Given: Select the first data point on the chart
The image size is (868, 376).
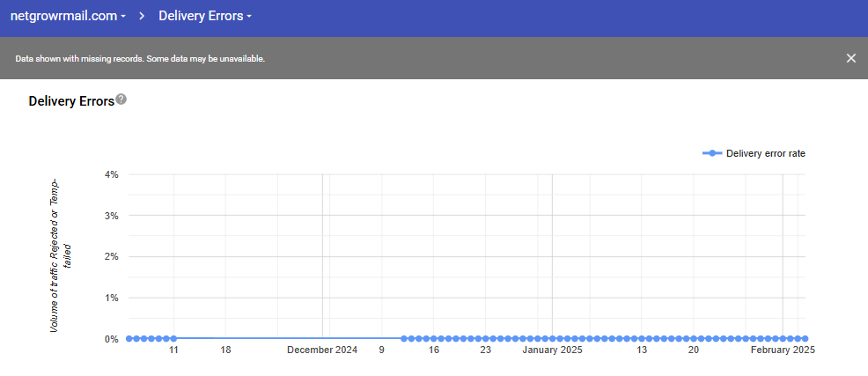Looking at the screenshot, I should 129,338.
